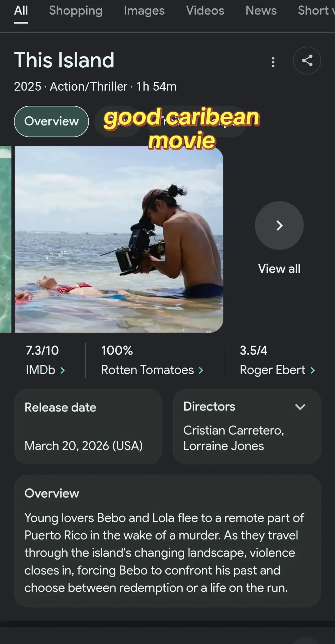Viewport: 335px width, 644px height.
Task: Open the IMDb 7.3/10 rating link
Action: click(x=46, y=360)
